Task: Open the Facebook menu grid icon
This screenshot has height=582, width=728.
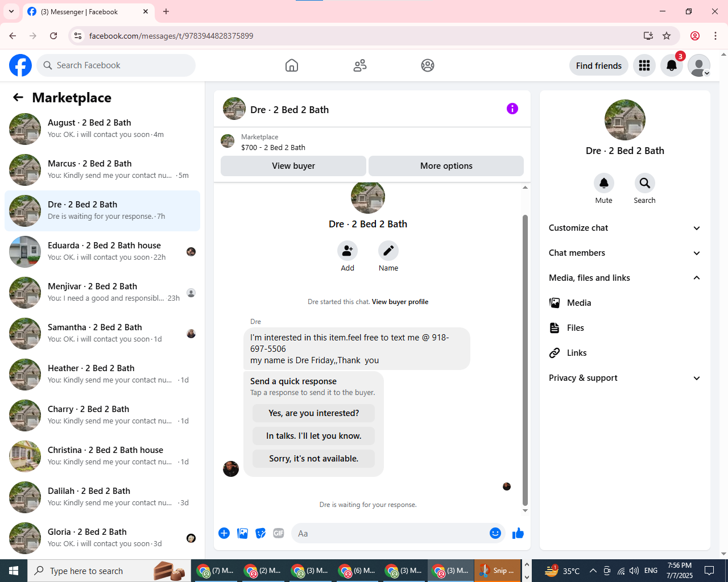Action: point(644,65)
